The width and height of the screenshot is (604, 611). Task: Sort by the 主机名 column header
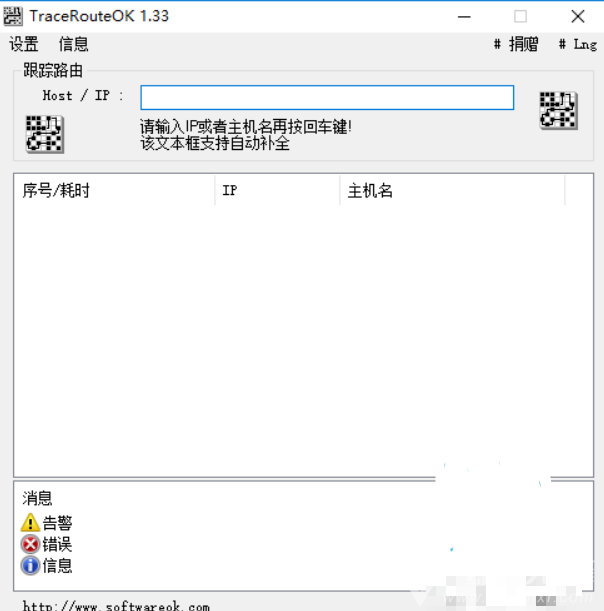coord(452,190)
